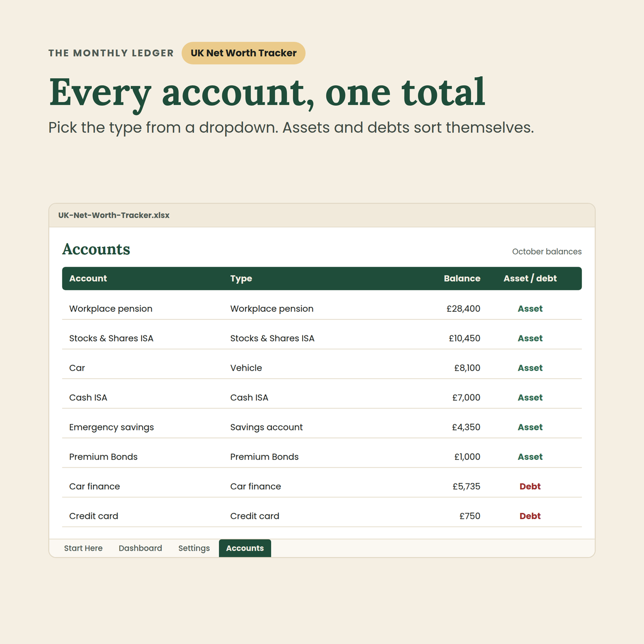644x644 pixels.
Task: Open the Cash ISA type cell
Action: coord(250,397)
